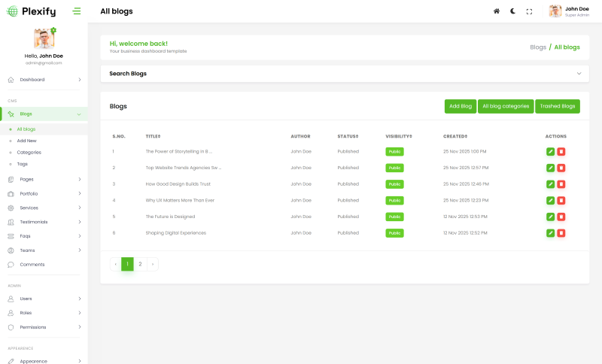Click the home icon in top bar
The image size is (602, 364).
[496, 11]
